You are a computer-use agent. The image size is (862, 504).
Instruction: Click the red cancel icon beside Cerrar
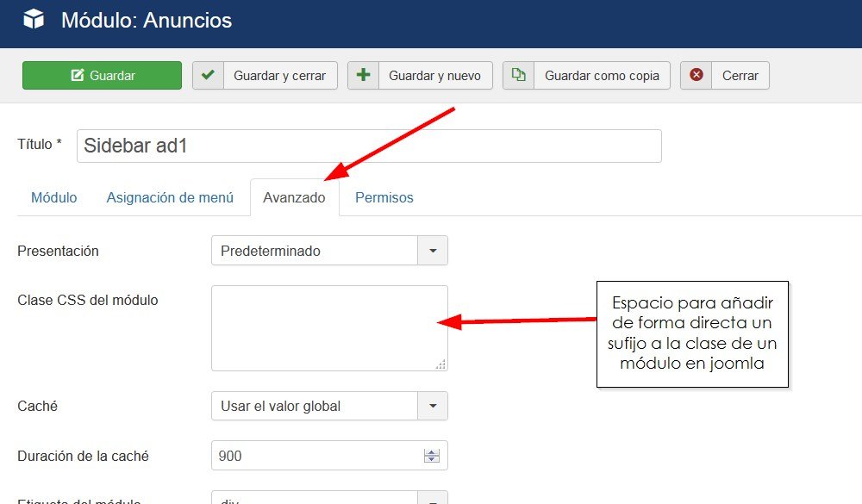(x=696, y=75)
